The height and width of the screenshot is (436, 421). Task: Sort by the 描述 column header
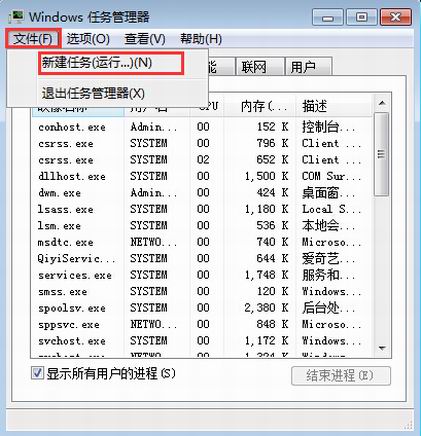pyautogui.click(x=333, y=107)
